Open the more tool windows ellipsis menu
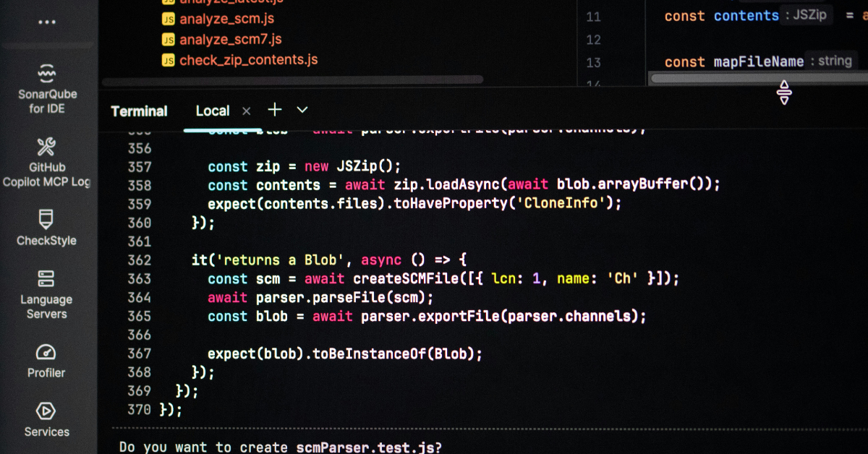This screenshot has width=868, height=454. [47, 22]
